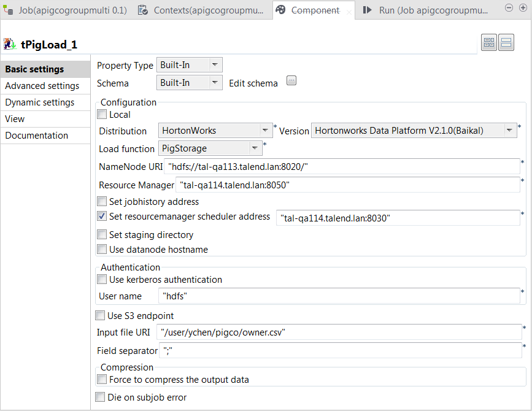Open the Version dropdown for Hortonworks Data Platform

[x=509, y=130]
